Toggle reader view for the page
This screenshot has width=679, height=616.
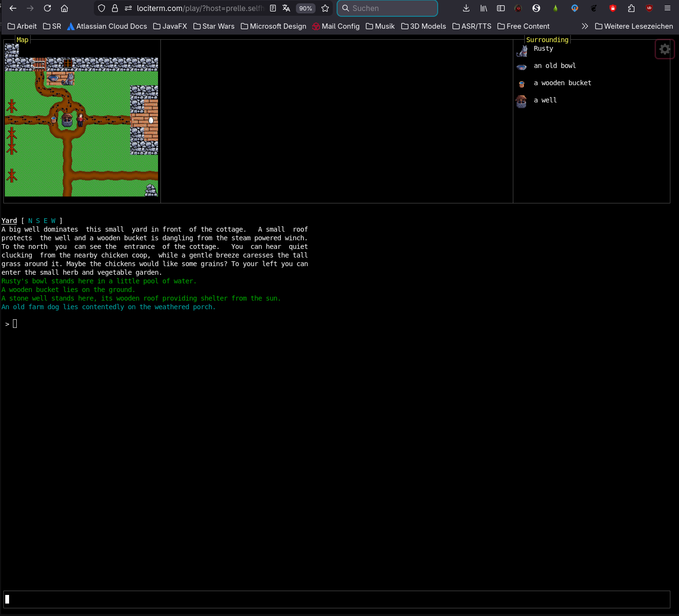click(272, 8)
